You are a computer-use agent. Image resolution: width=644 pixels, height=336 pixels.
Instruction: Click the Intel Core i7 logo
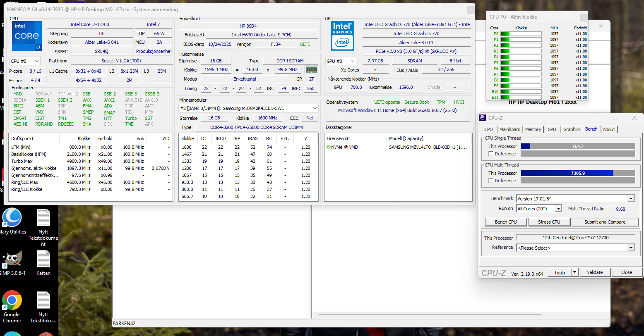(x=27, y=36)
